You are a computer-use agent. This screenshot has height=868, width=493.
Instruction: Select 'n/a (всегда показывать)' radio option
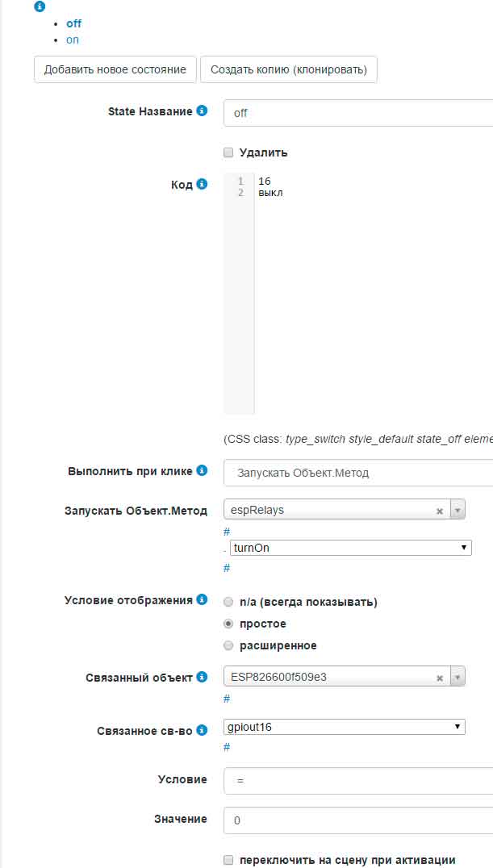coord(228,602)
